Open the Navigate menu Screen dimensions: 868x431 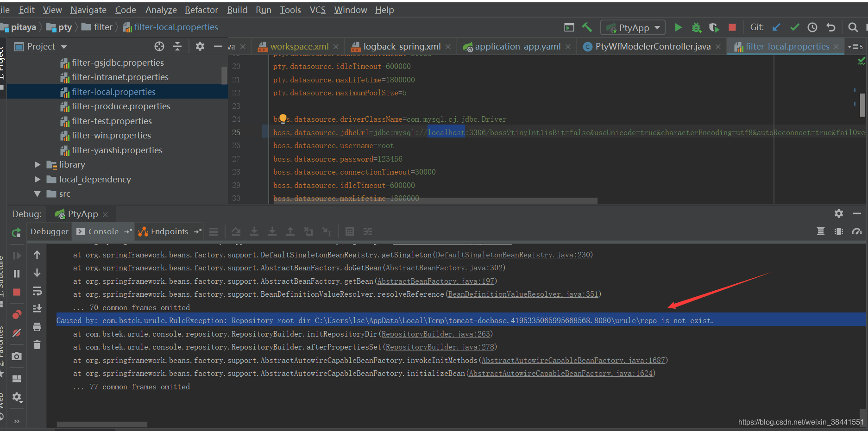[x=88, y=10]
